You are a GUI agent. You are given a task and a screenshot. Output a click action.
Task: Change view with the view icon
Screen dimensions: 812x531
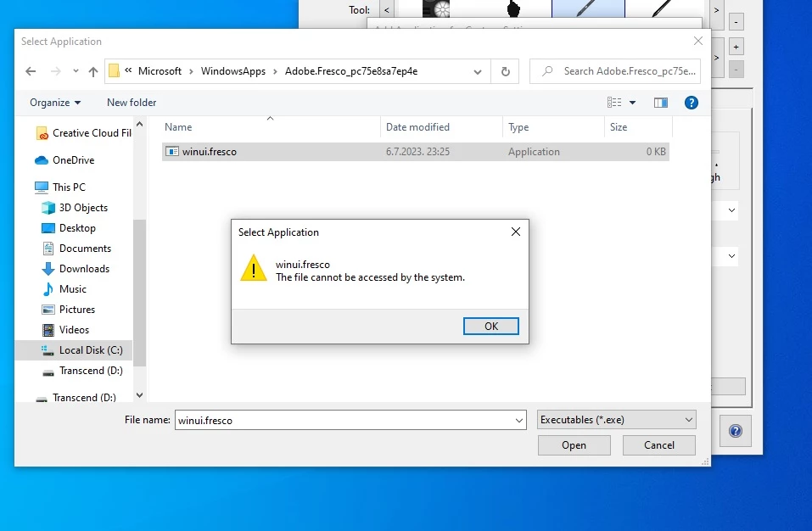[614, 103]
